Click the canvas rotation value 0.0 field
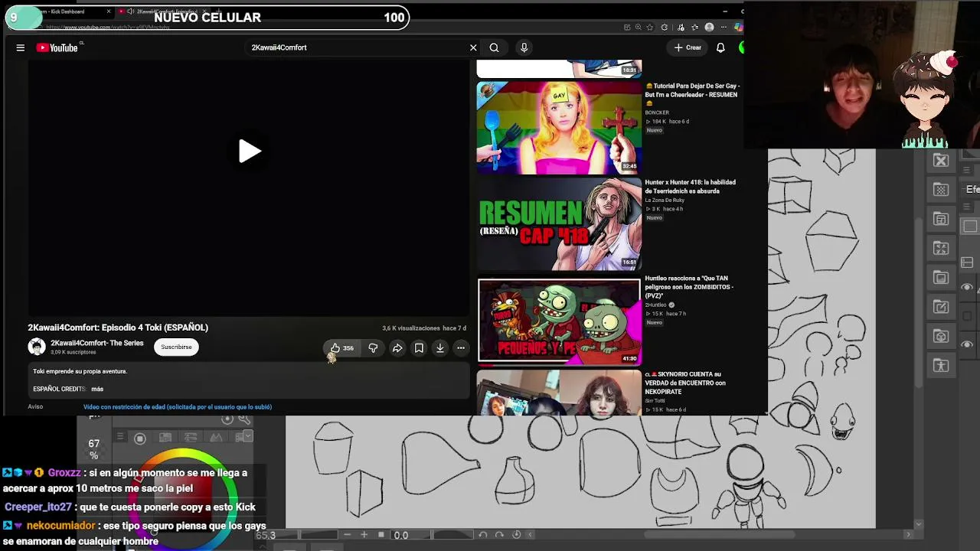The width and height of the screenshot is (980, 551). 401,535
